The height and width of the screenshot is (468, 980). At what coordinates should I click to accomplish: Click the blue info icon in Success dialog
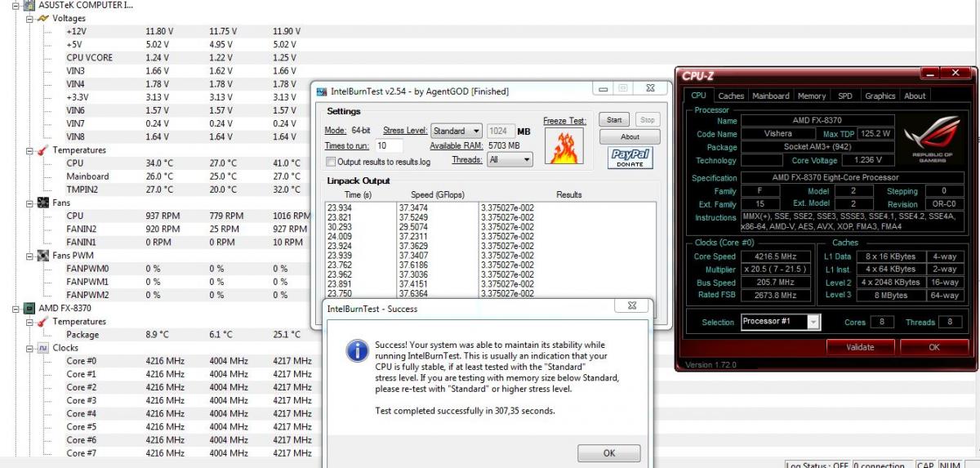pos(357,351)
